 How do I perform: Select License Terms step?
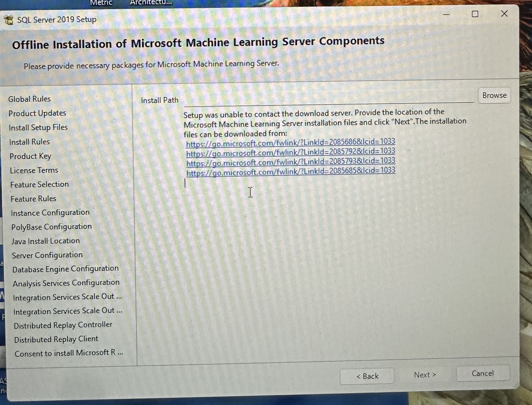[x=34, y=170]
